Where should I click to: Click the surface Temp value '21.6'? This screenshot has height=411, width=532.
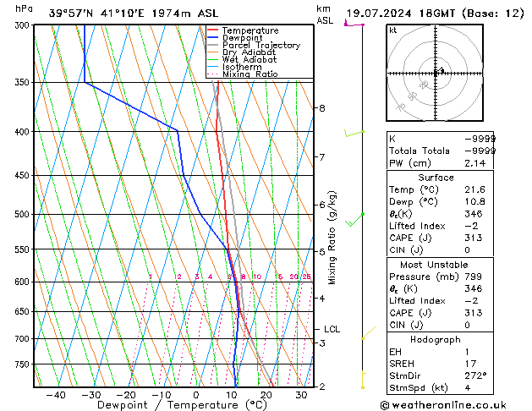pyautogui.click(x=475, y=189)
